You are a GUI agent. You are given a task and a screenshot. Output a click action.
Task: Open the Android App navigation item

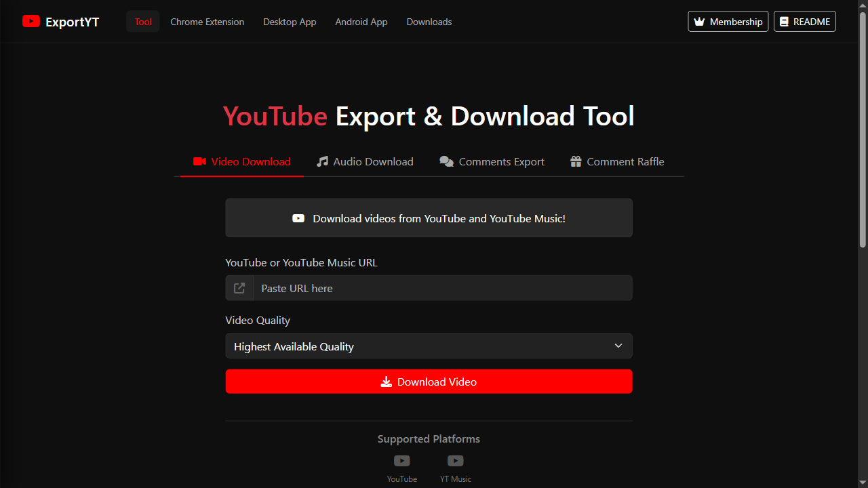pos(361,22)
